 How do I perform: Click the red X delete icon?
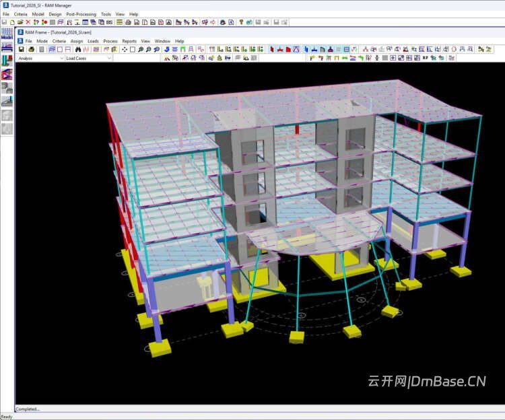28,22
